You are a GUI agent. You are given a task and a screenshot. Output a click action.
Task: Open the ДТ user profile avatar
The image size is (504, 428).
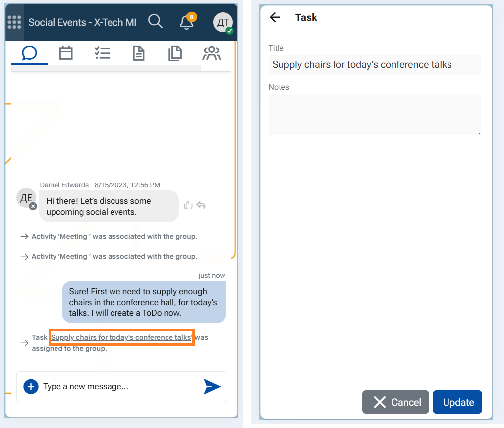(223, 22)
